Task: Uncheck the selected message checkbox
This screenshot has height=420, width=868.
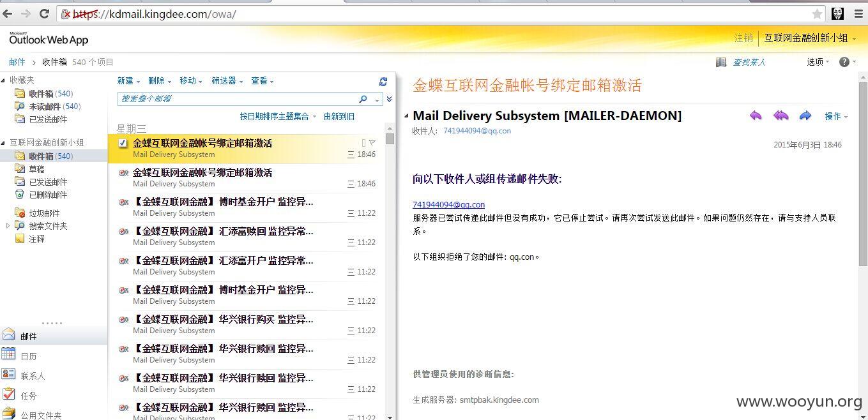Action: point(123,143)
